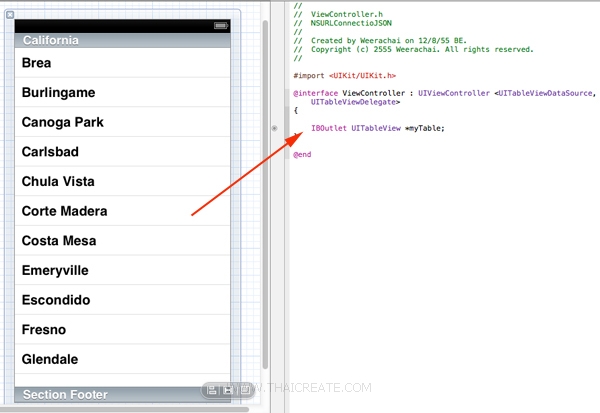Click the #import UIKit line in code
Viewport: 600px width, 413px height.
point(344,76)
